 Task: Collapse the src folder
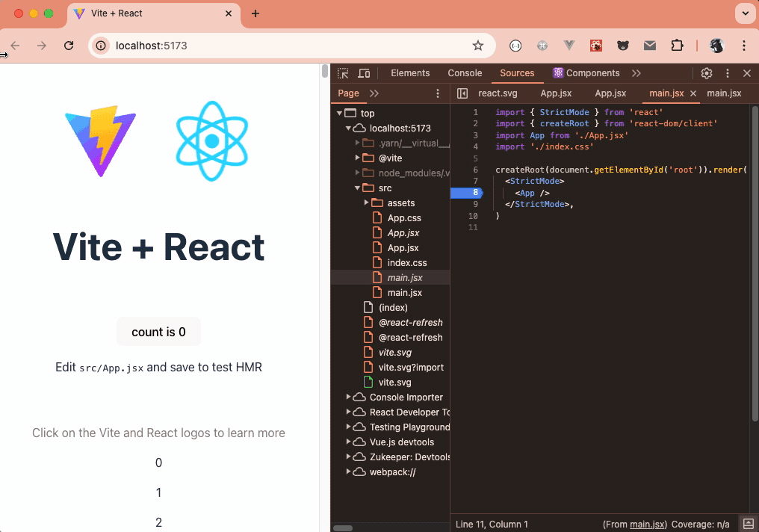tap(356, 188)
